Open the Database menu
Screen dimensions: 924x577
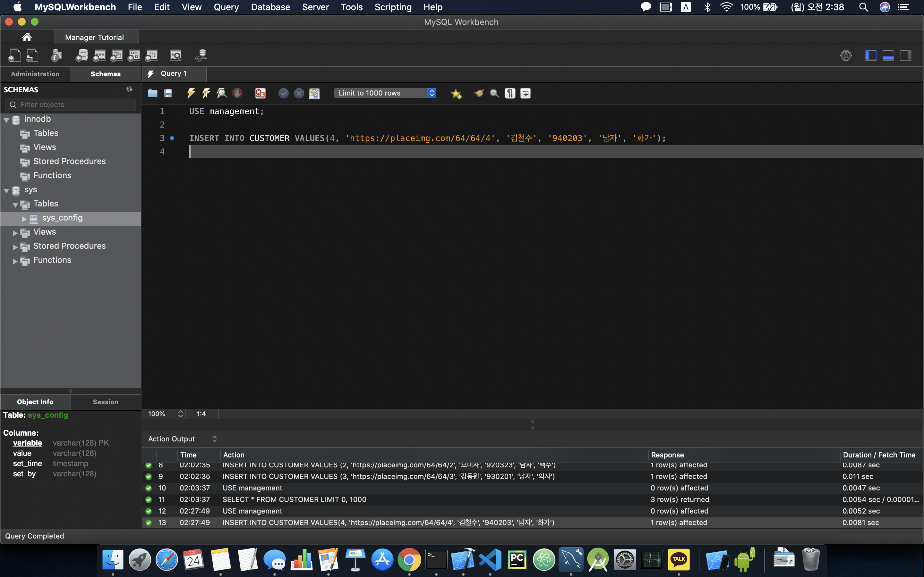(270, 7)
